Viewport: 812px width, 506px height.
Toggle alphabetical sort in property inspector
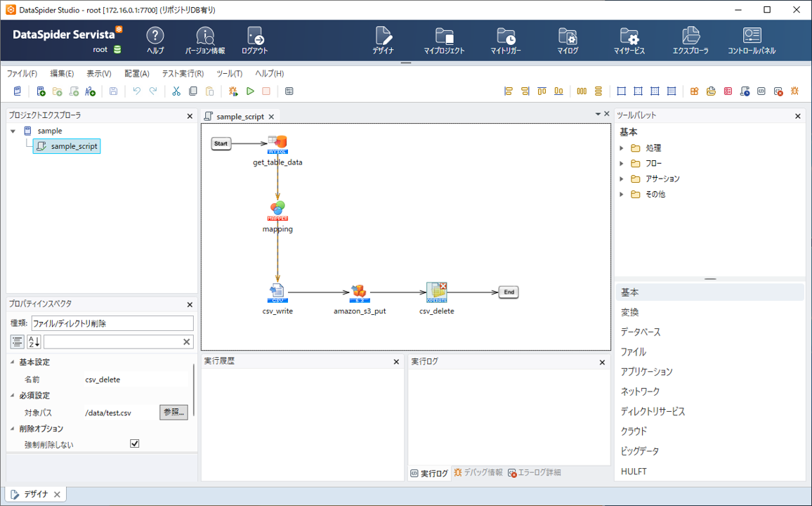point(34,342)
